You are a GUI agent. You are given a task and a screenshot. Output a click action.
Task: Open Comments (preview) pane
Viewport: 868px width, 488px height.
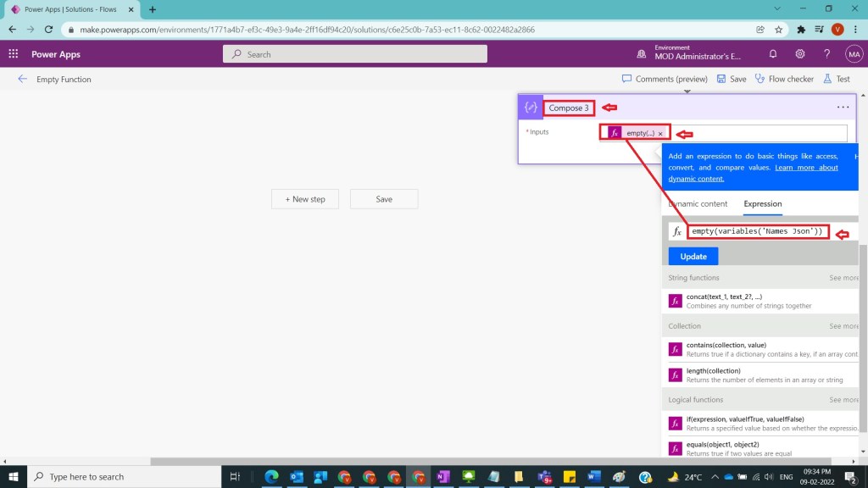665,79
